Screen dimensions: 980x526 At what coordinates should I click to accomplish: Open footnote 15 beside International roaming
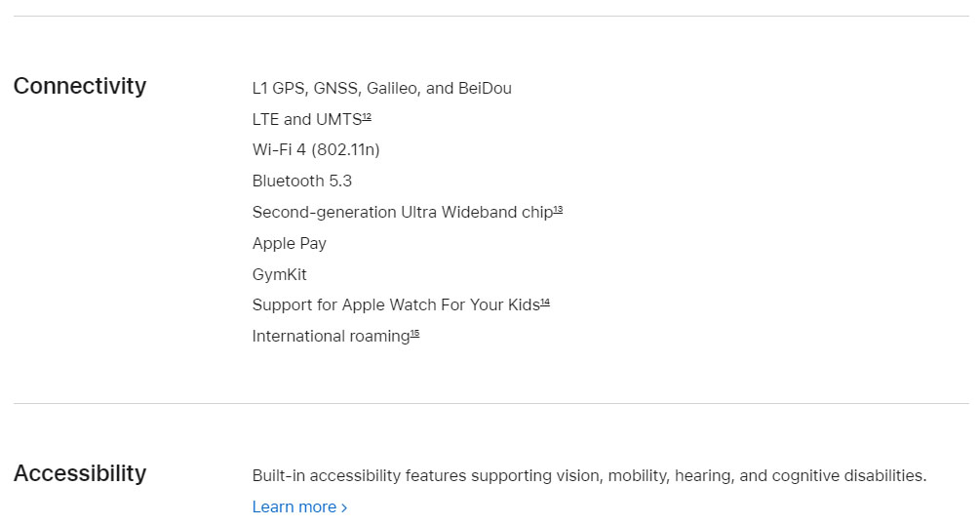click(x=414, y=334)
